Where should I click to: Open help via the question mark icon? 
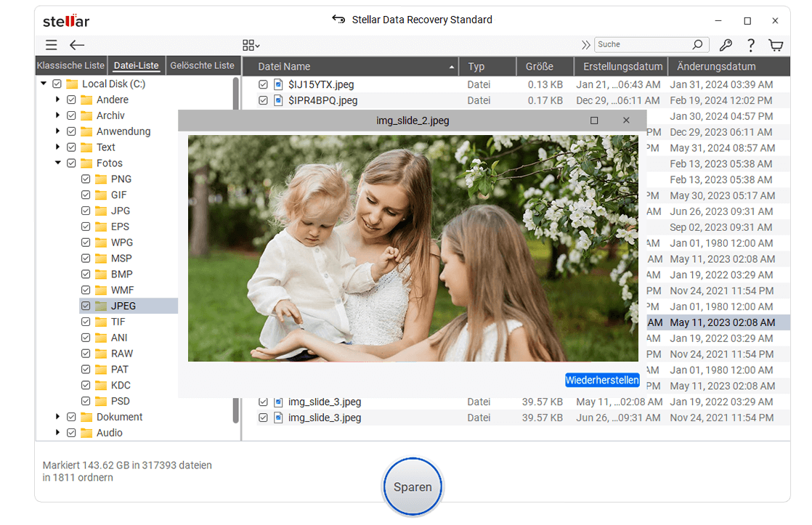tap(751, 44)
